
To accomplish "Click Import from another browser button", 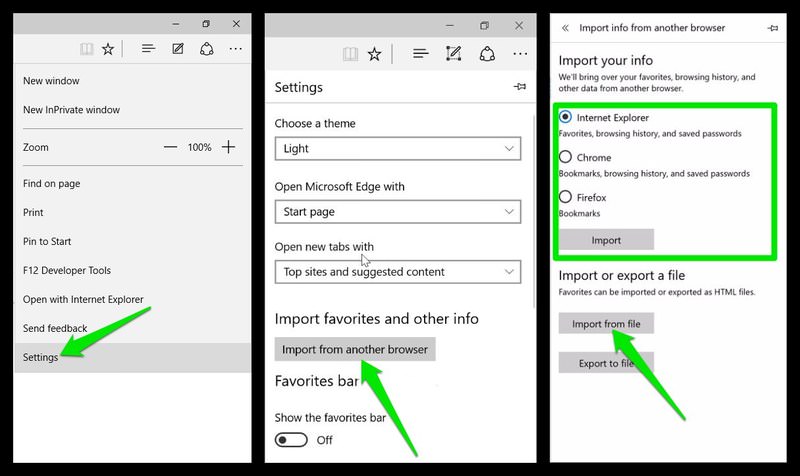I will tap(355, 349).
